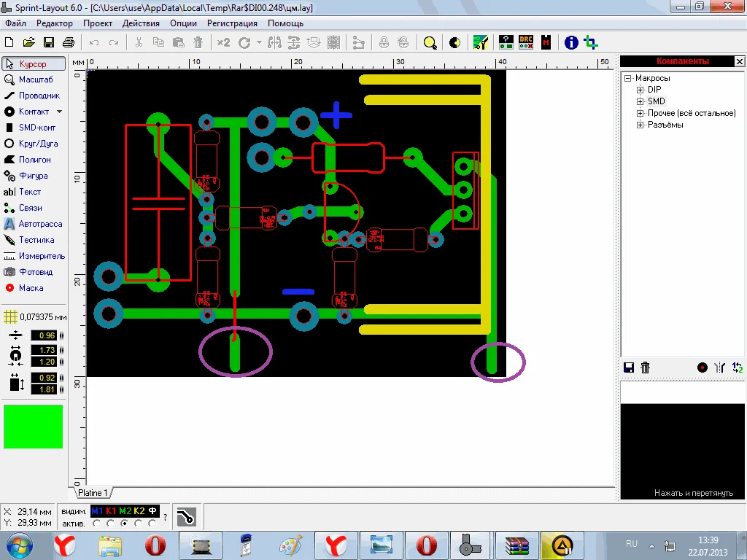Set K2 as the active layer
The width and height of the screenshot is (747, 560).
pyautogui.click(x=139, y=523)
